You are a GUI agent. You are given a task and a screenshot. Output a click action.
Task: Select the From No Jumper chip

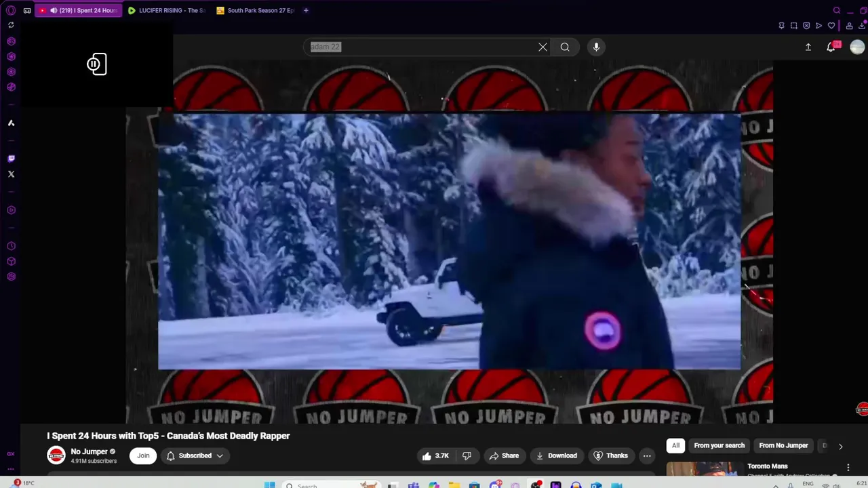pos(783,445)
